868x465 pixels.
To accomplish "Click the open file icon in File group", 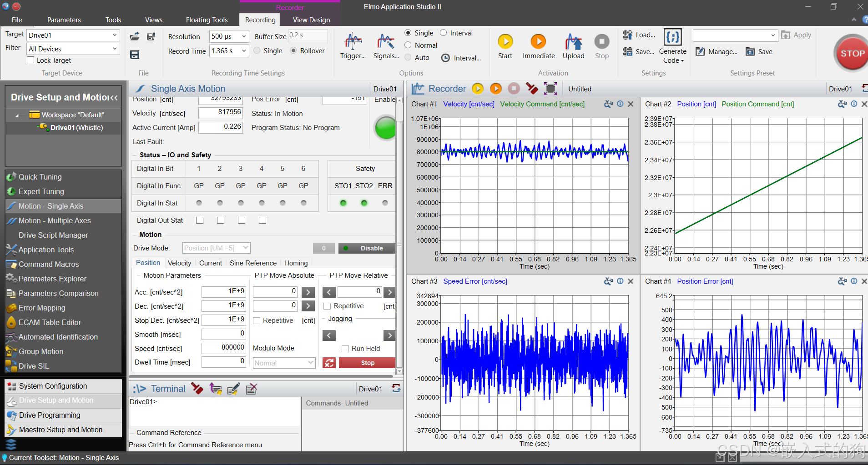I will point(135,37).
